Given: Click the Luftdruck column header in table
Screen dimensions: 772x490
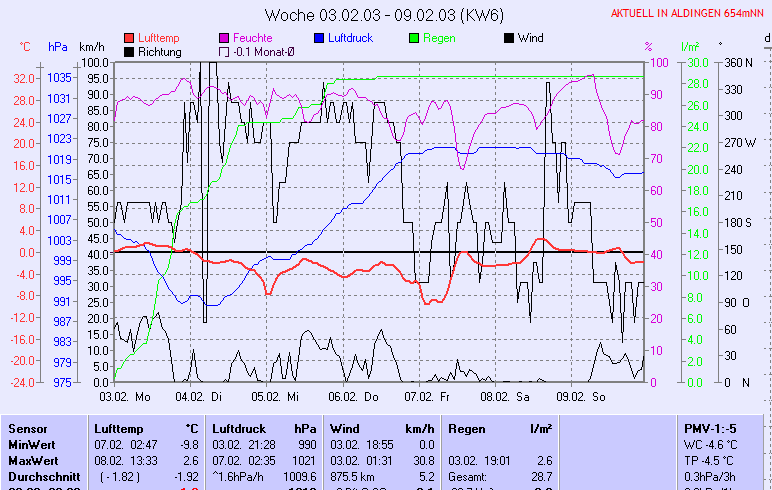Looking at the screenshot, I should coord(237,428).
